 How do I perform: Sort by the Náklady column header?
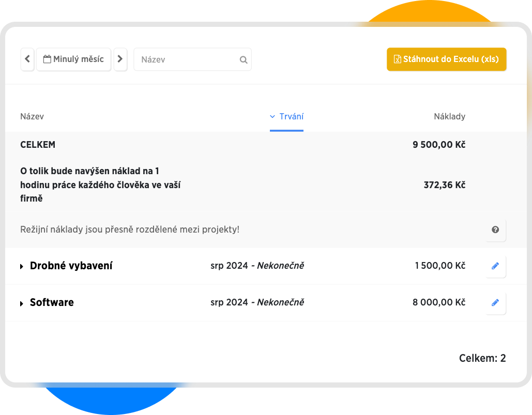[449, 117]
